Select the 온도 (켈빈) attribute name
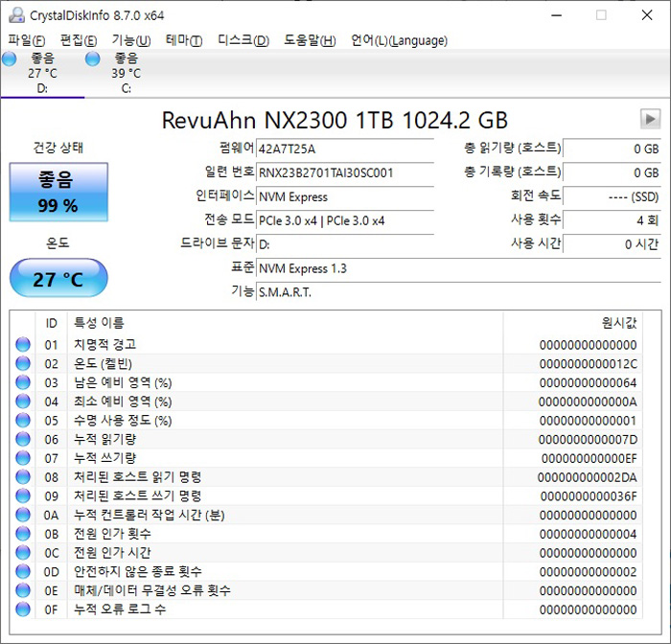671x644 pixels. point(104,363)
